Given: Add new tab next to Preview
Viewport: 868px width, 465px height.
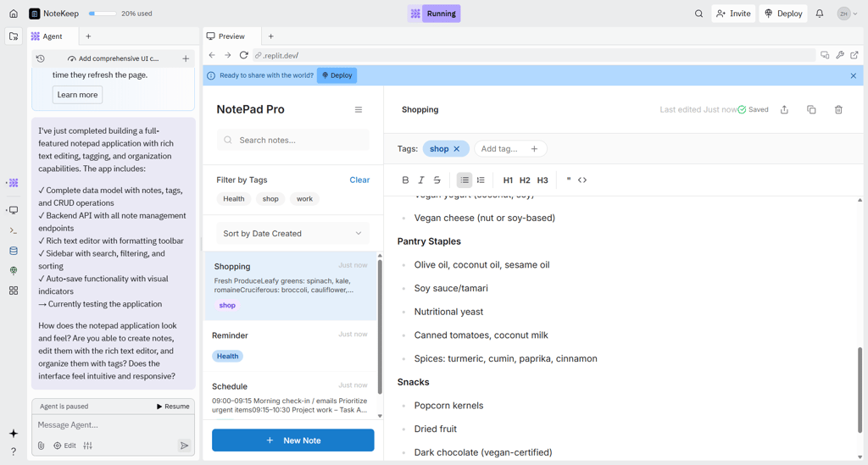Looking at the screenshot, I should 270,36.
